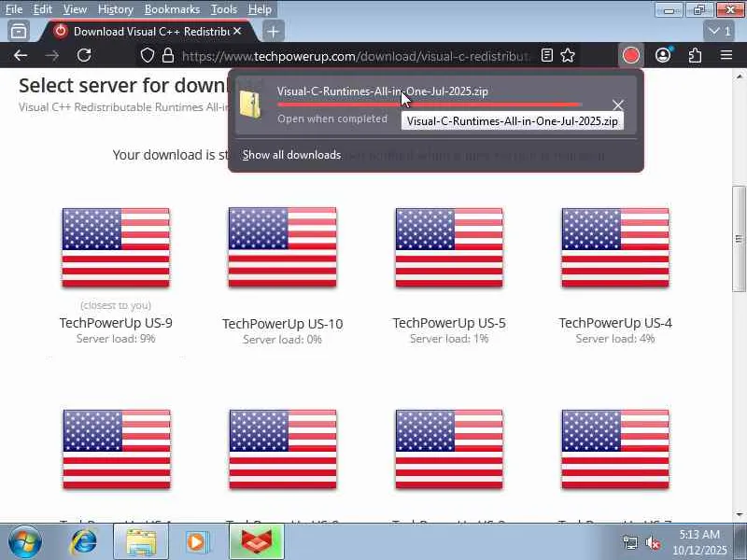This screenshot has height=560, width=747.
Task: Open the Firefox account icon
Action: point(663,56)
